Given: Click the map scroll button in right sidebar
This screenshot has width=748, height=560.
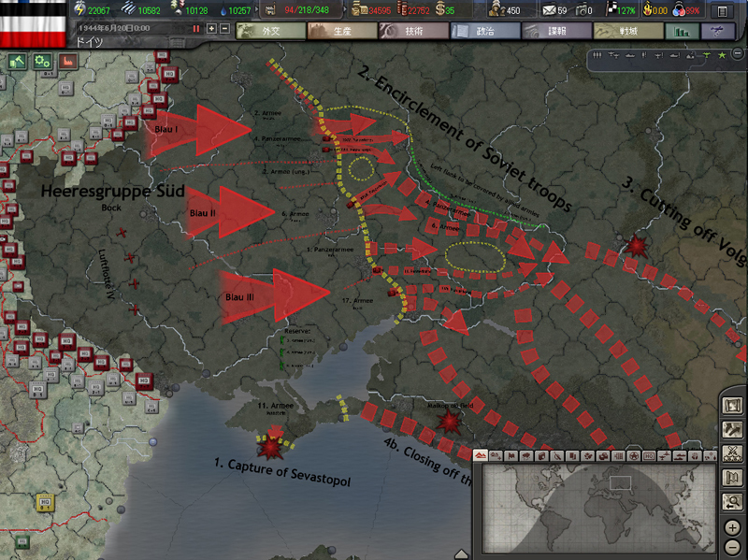Looking at the screenshot, I should point(732,406).
